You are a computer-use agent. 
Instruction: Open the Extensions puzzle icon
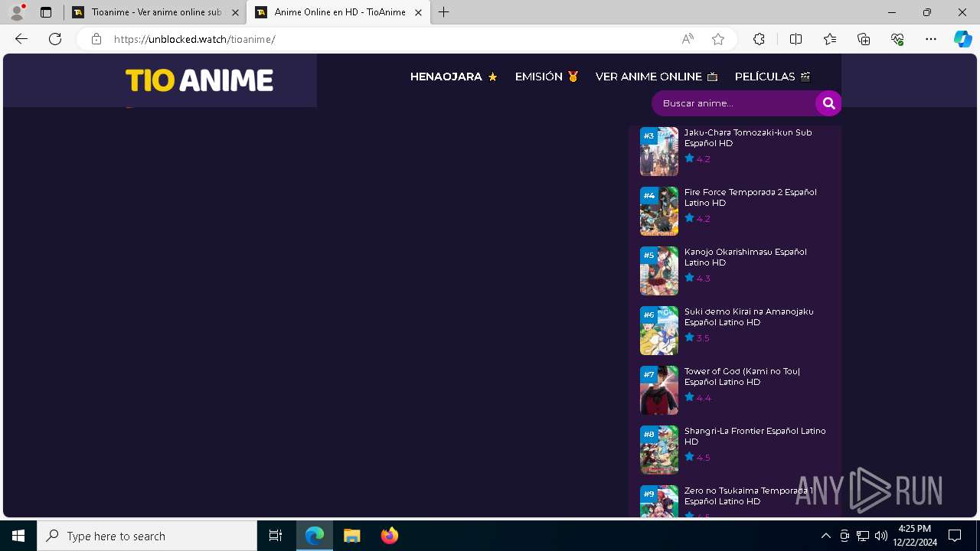759,39
